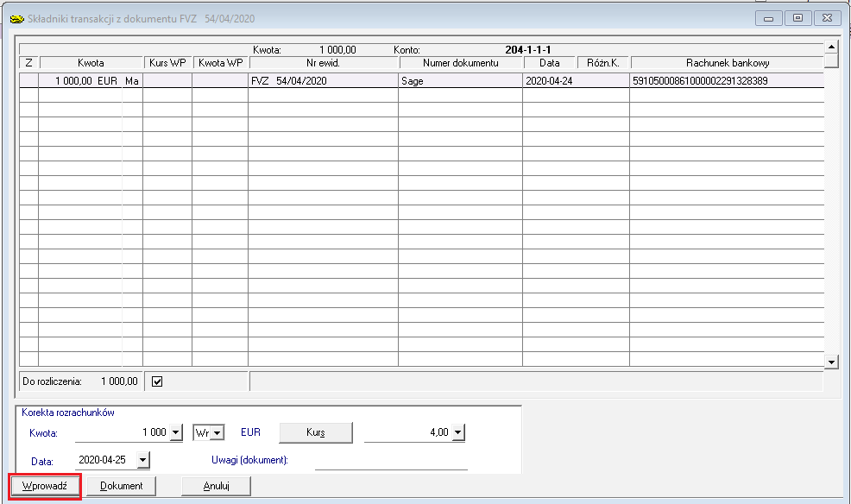The width and height of the screenshot is (851, 504).
Task: Toggle checkbox next to Do rozliczenia
Action: pos(157,381)
